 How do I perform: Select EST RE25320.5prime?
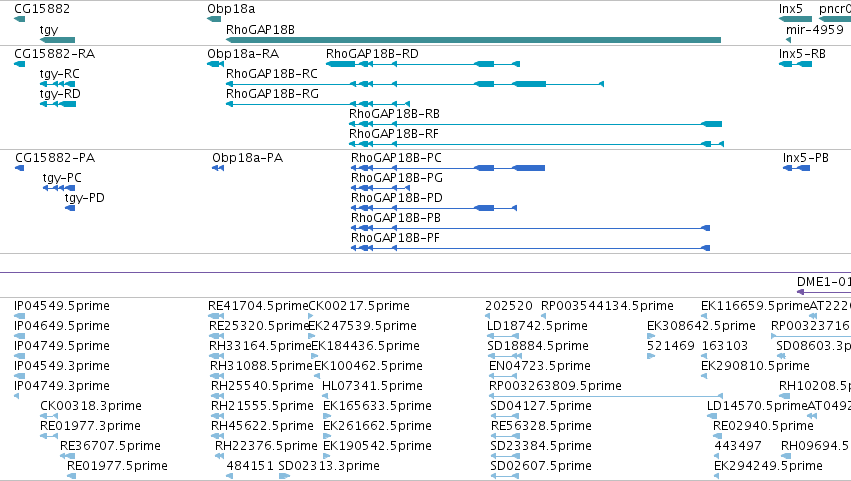pyautogui.click(x=259, y=326)
